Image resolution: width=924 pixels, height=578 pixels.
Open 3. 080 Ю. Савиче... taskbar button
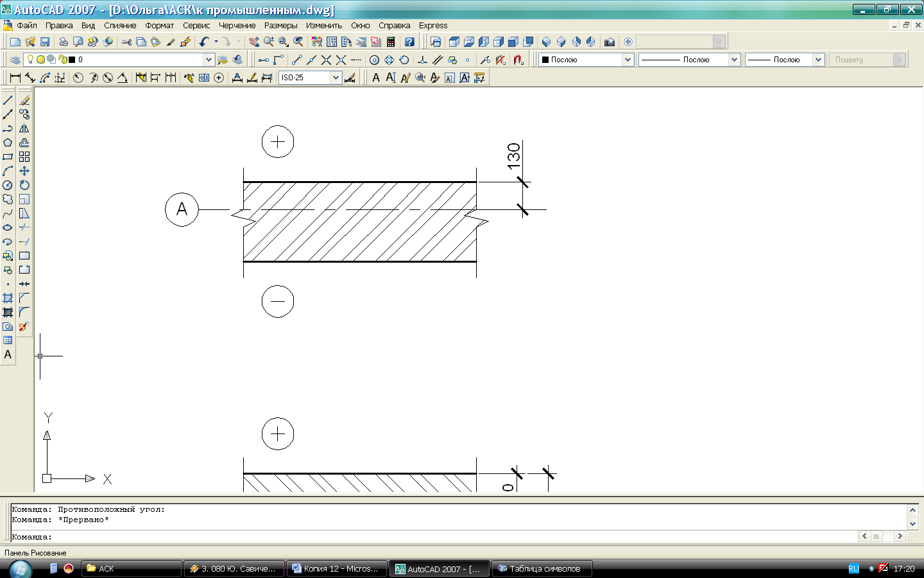point(234,568)
